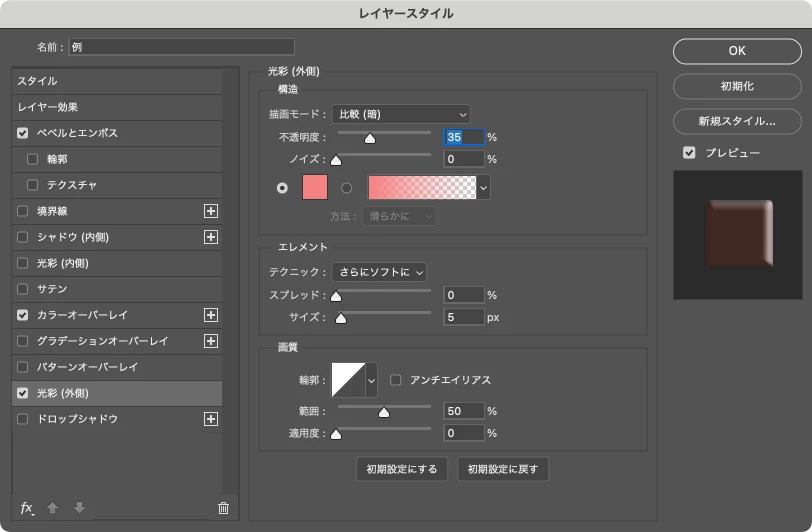
Task: Open the テクニック dropdown showing さらにソフトに
Action: (379, 272)
